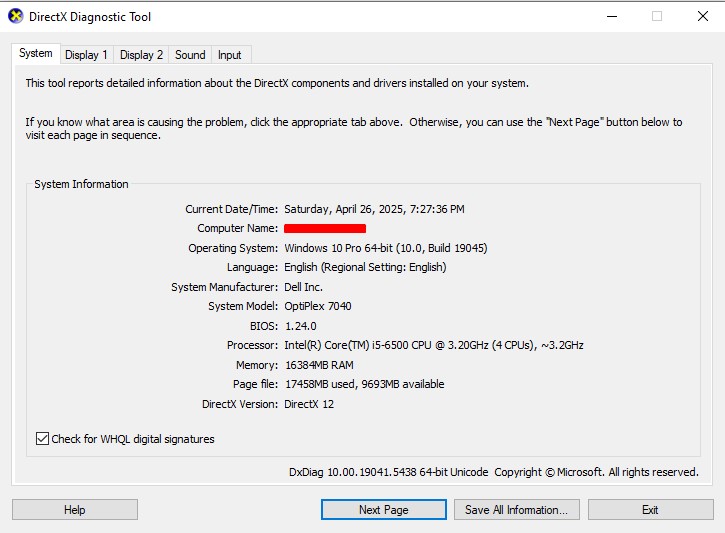The image size is (725, 533).
Task: Click the Exit button
Action: pos(650,509)
